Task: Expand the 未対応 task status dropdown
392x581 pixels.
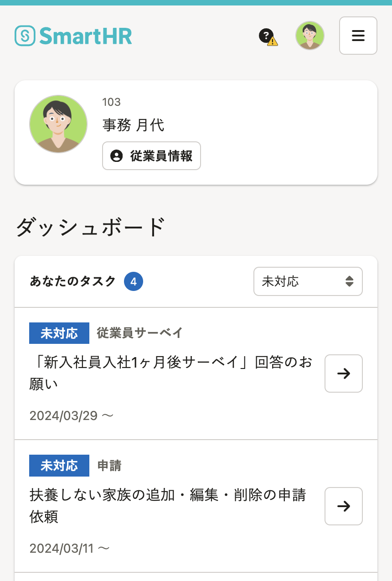Action: [308, 281]
